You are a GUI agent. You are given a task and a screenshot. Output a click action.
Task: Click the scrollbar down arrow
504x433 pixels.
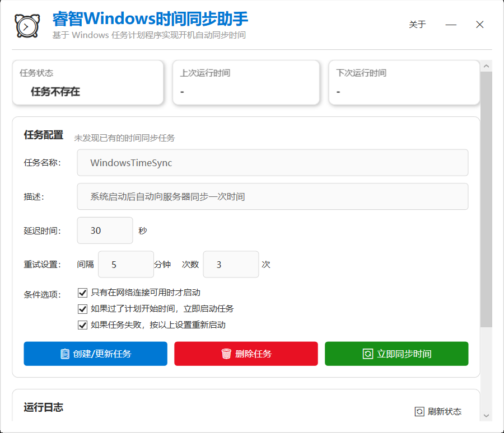[486, 416]
